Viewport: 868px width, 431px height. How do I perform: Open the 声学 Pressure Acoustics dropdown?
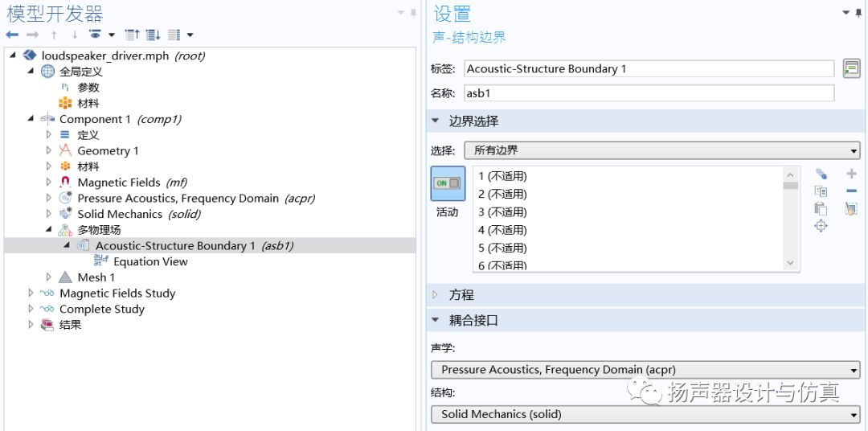[645, 370]
